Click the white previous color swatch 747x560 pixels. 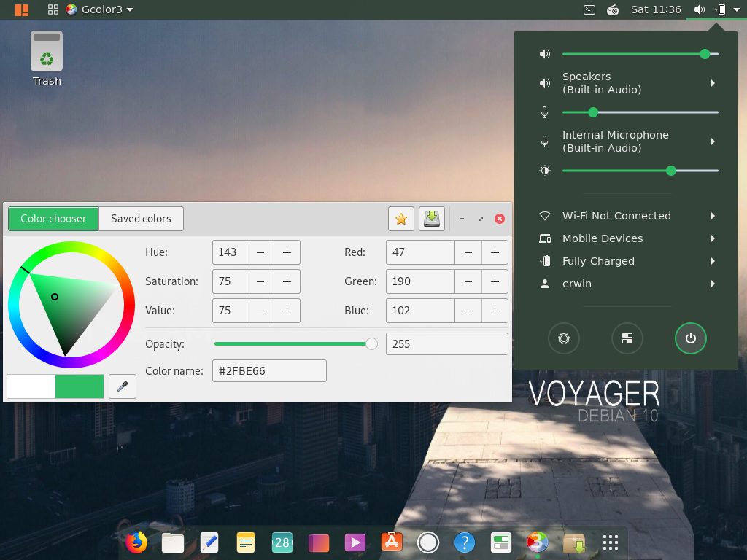(x=31, y=386)
